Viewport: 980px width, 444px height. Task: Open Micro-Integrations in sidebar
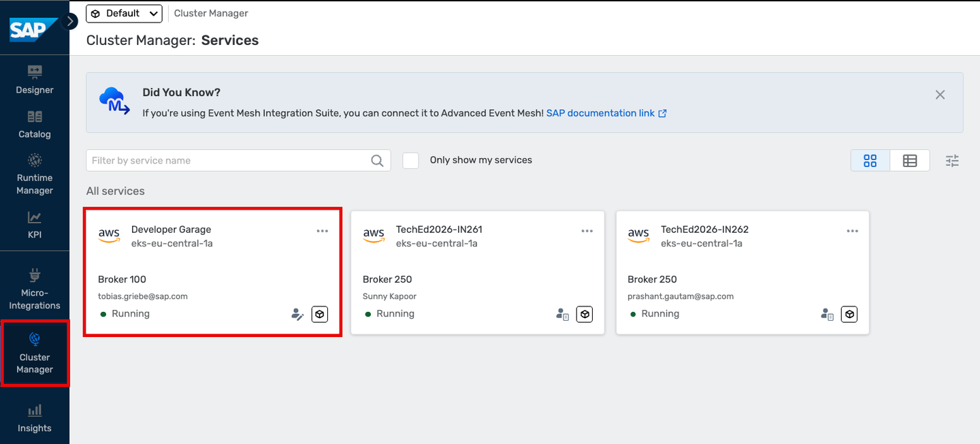point(35,289)
